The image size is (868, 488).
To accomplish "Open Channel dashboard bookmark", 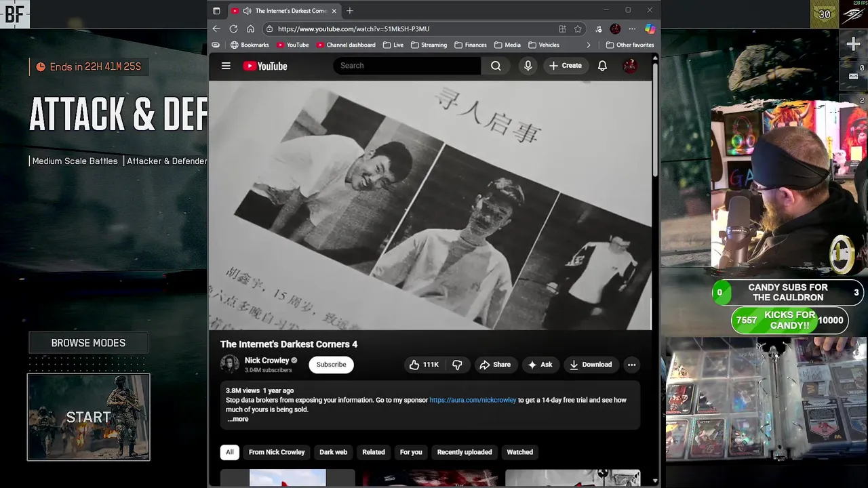I will click(x=346, y=45).
